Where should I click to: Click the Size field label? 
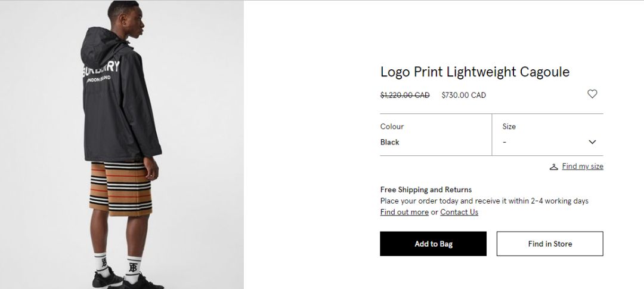(509, 127)
